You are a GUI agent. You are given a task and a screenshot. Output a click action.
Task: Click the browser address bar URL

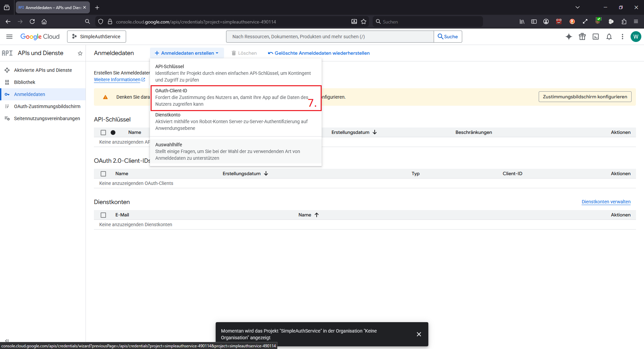pos(196,22)
